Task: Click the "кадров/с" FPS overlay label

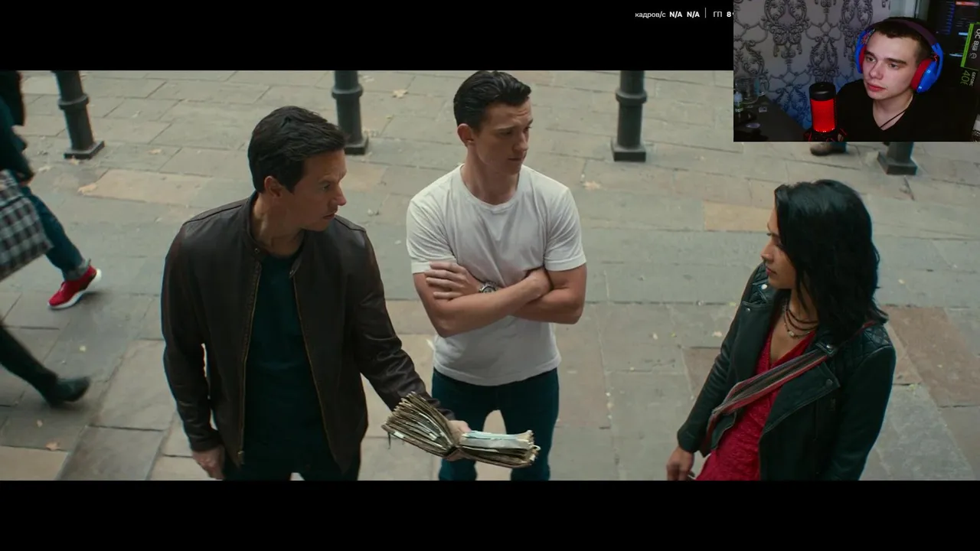Action: pyautogui.click(x=650, y=15)
